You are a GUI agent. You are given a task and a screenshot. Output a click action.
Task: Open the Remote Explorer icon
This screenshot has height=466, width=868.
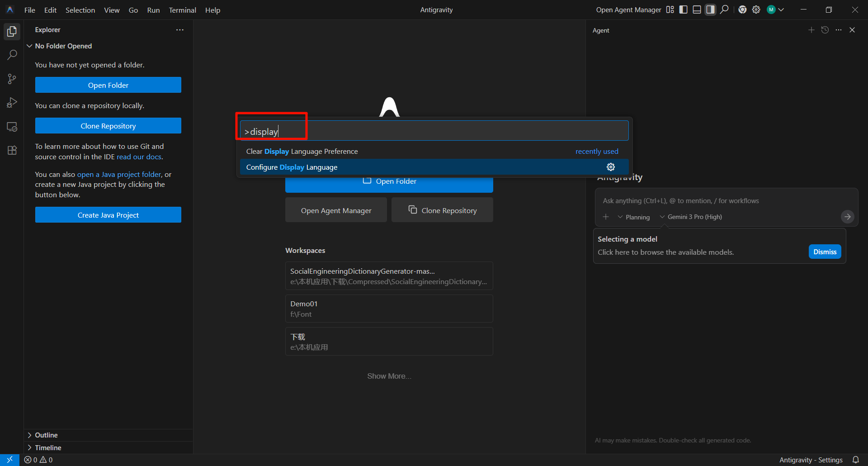12,127
